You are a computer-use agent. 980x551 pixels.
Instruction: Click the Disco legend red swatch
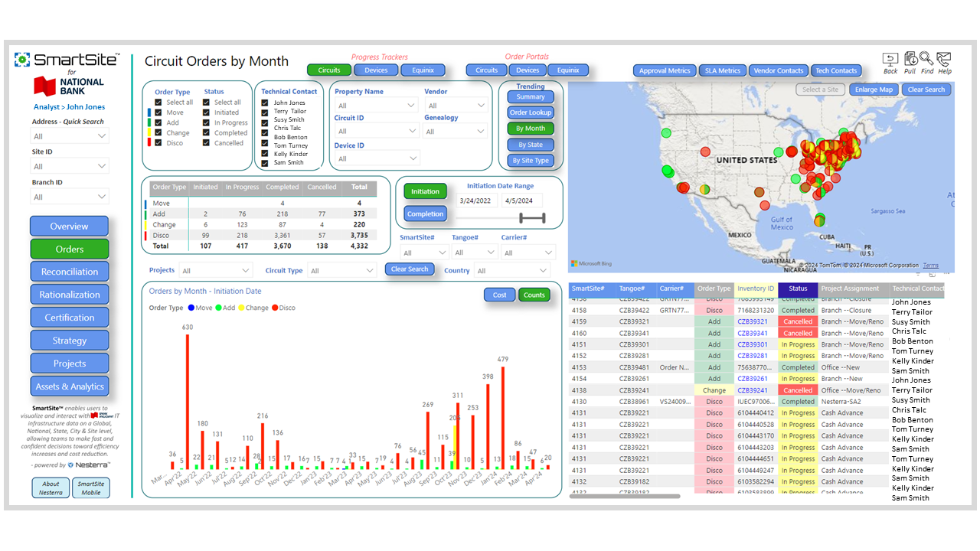275,308
